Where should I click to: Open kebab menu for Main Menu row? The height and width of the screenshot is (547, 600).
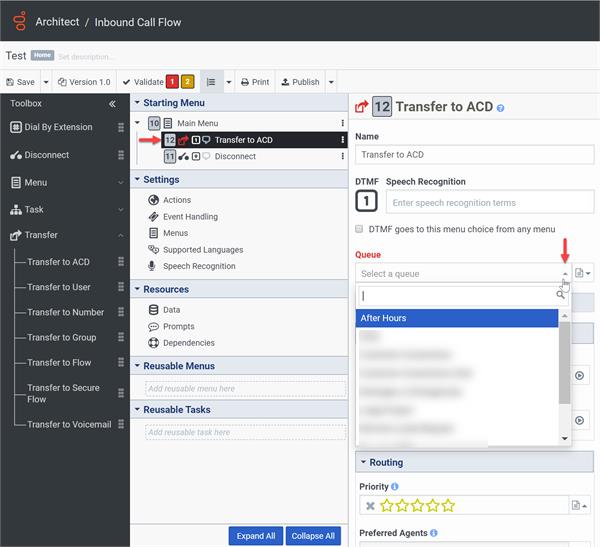pyautogui.click(x=342, y=123)
